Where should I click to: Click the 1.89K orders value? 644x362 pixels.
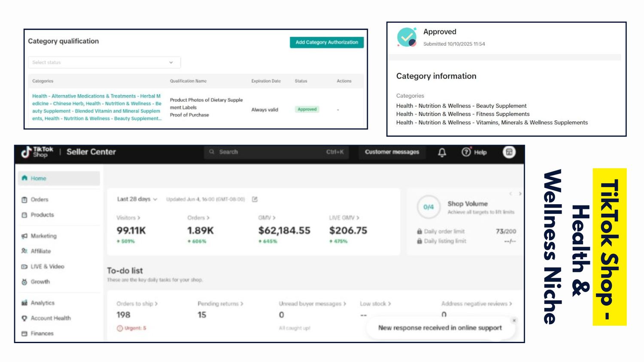click(200, 230)
